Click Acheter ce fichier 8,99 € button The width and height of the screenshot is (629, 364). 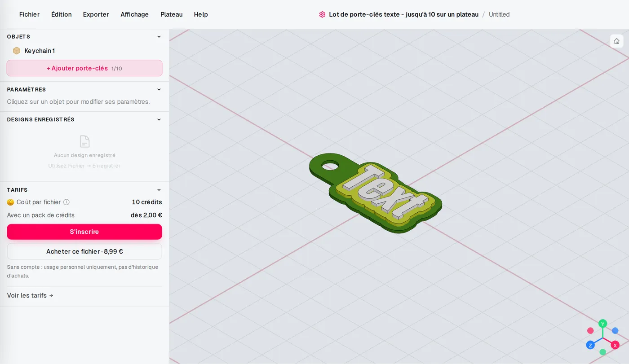point(84,251)
